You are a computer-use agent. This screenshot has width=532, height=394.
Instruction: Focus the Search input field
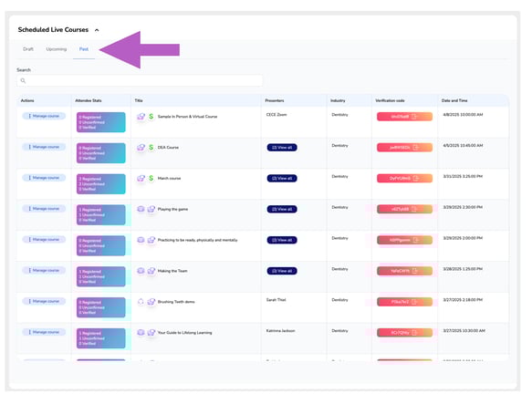click(x=140, y=80)
